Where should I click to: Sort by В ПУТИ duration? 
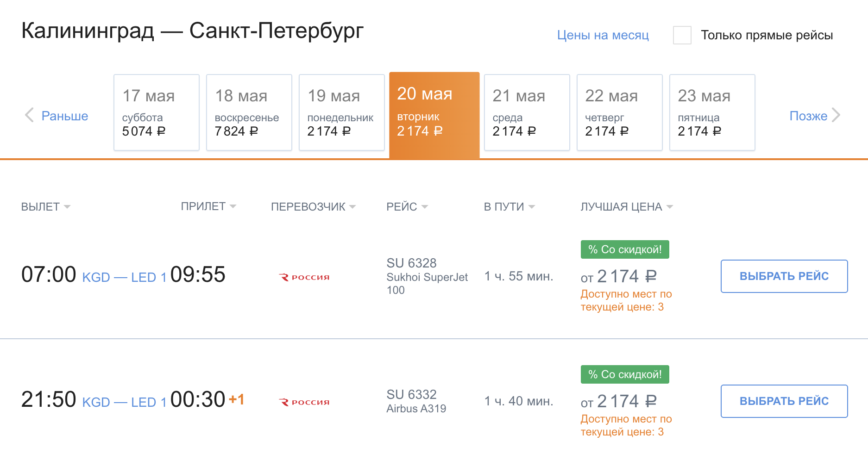(x=509, y=207)
